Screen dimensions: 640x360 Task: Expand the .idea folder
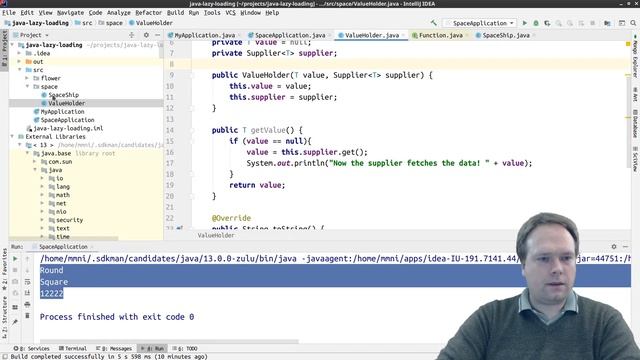coord(20,53)
